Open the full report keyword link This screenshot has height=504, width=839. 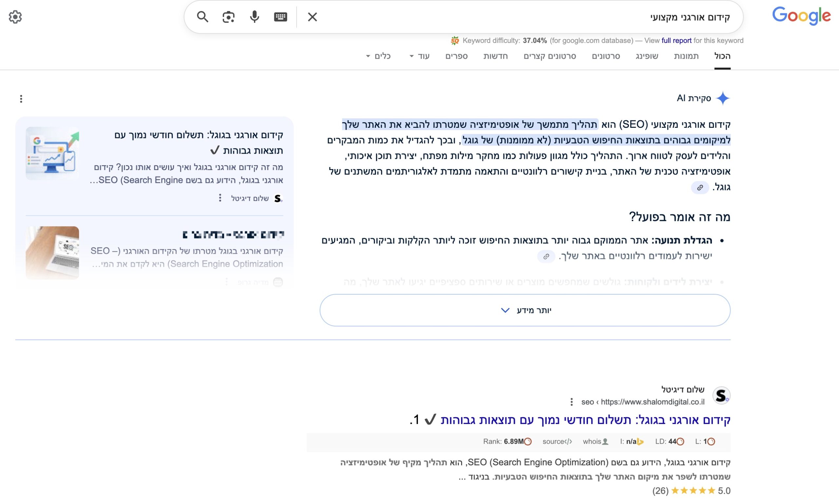[676, 41]
